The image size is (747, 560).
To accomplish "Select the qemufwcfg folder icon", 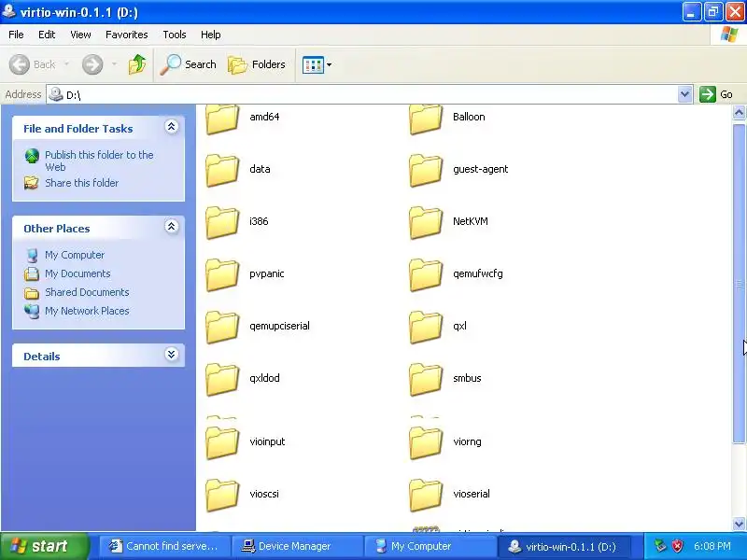I will click(x=426, y=274).
